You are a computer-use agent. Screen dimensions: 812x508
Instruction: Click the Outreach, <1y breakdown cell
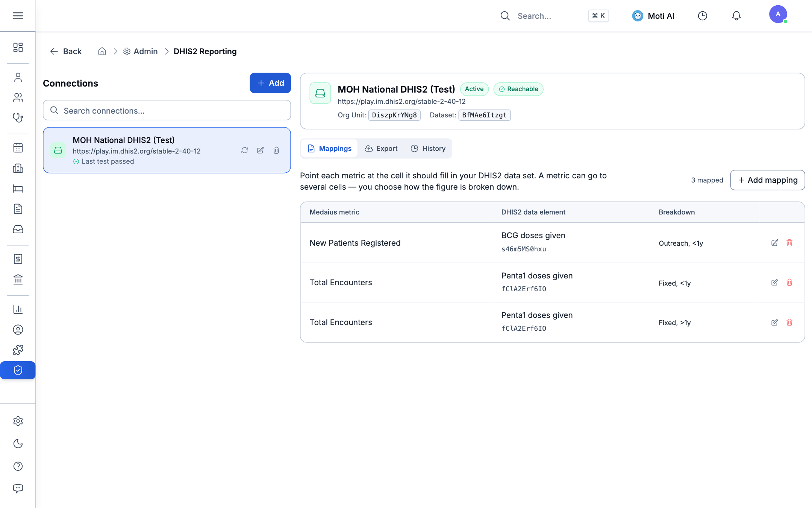681,243
